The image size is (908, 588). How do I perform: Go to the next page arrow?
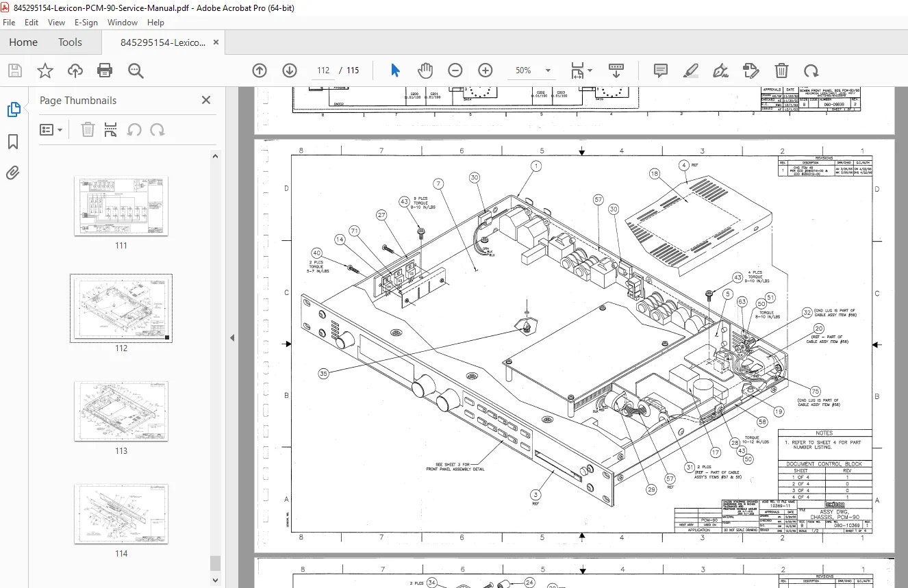[x=290, y=71]
